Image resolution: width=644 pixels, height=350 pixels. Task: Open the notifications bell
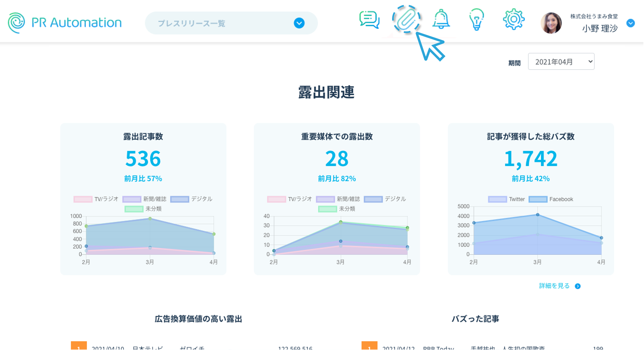tap(441, 19)
